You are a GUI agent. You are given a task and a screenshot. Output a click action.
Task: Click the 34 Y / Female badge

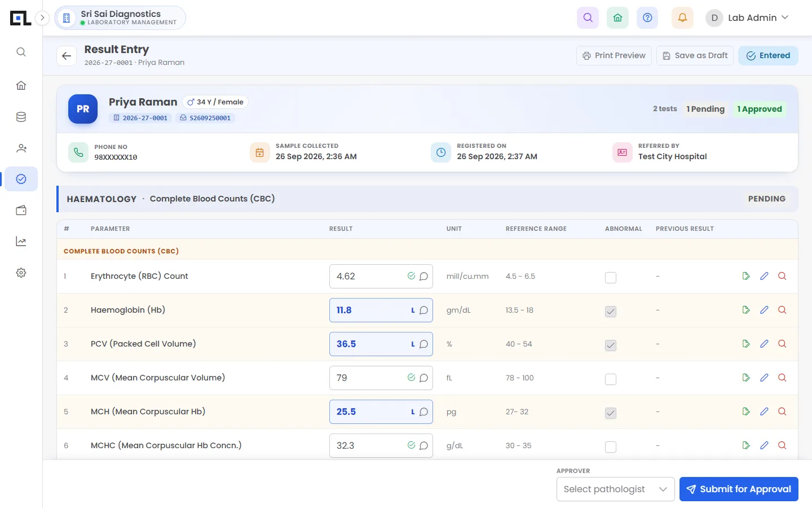pos(215,102)
